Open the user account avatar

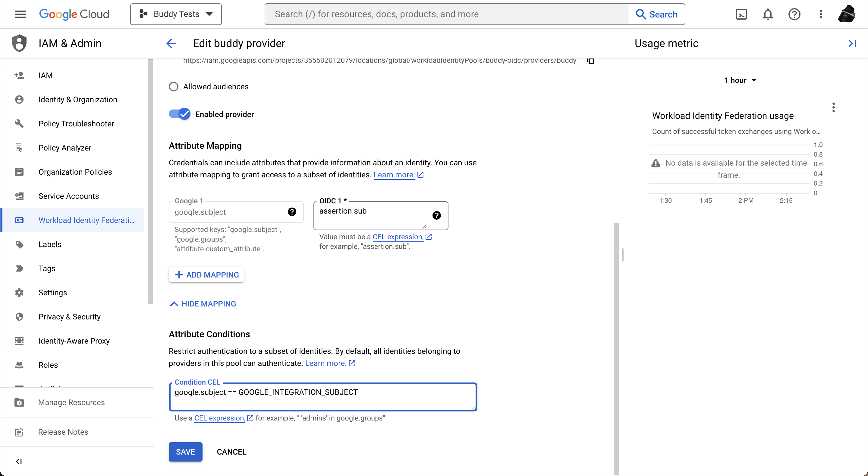pyautogui.click(x=847, y=14)
